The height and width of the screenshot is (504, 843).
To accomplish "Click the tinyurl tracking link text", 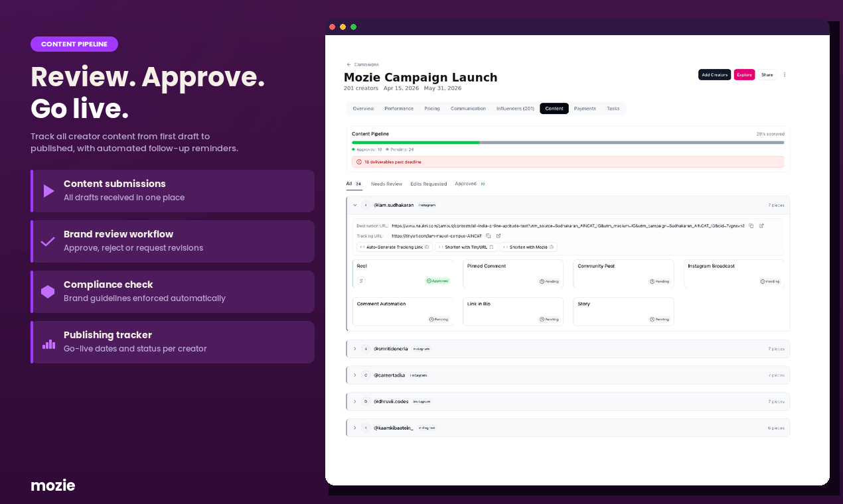I will pos(437,236).
